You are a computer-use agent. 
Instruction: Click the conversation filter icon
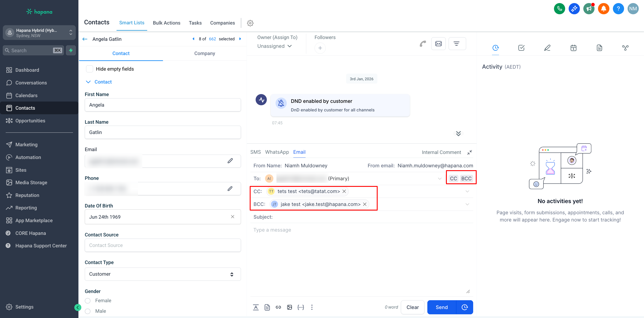[x=457, y=44]
